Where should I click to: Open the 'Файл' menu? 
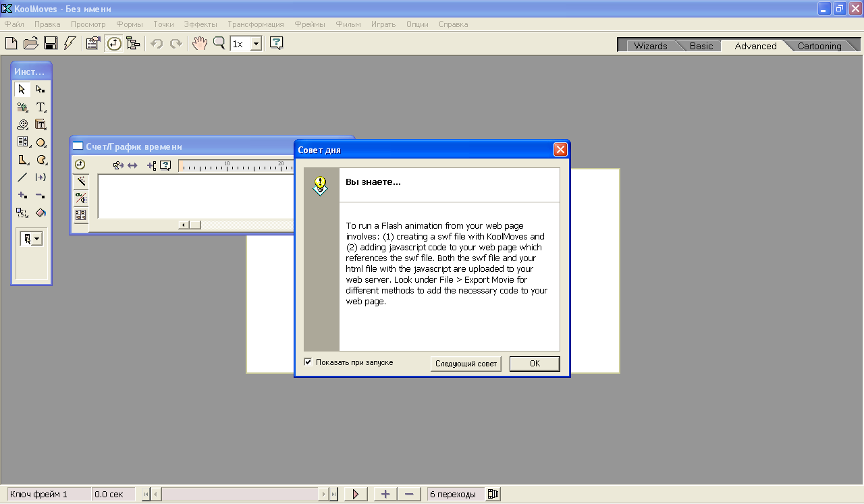(x=14, y=24)
